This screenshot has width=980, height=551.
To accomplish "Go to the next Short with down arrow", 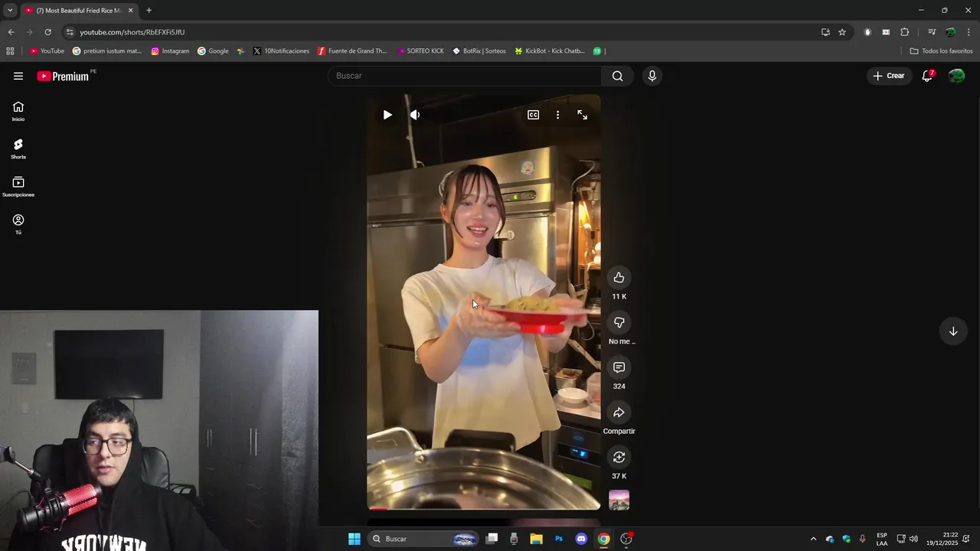I will (953, 331).
